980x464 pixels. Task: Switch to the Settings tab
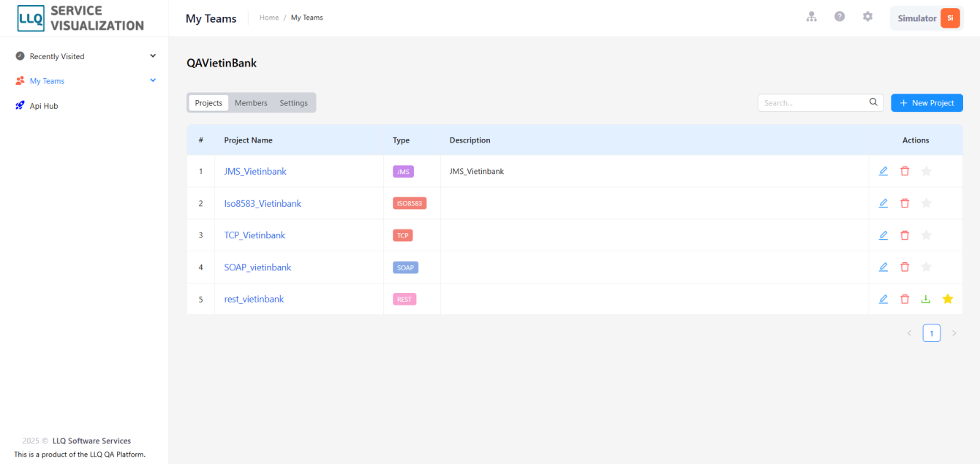pos(293,103)
